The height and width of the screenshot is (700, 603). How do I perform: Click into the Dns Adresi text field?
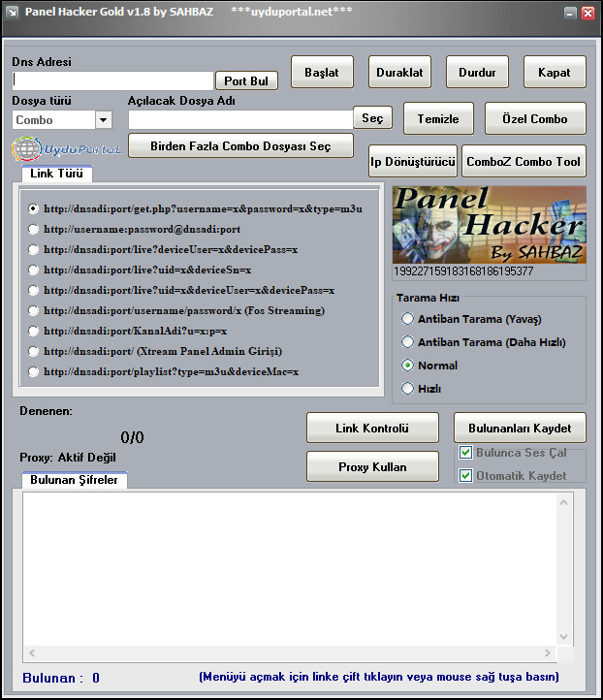(x=112, y=80)
